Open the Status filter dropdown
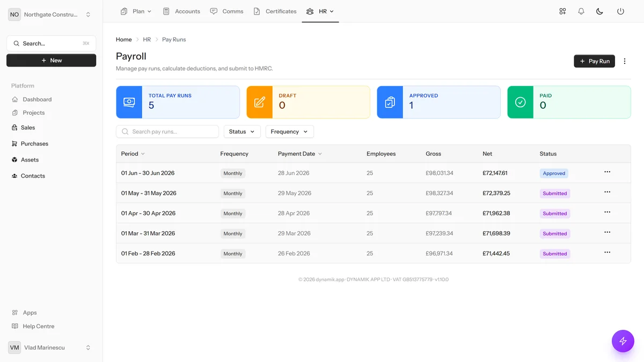This screenshot has width=644, height=362. coord(242,131)
